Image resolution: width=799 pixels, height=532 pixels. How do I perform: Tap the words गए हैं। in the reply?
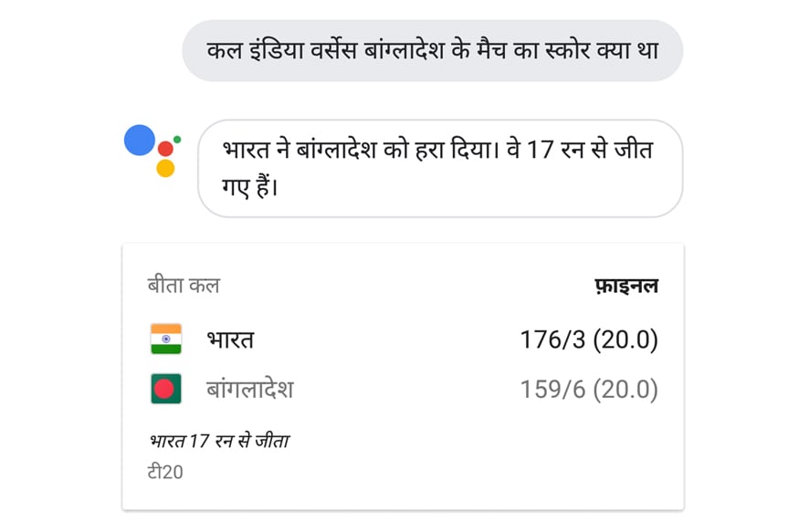[x=249, y=187]
